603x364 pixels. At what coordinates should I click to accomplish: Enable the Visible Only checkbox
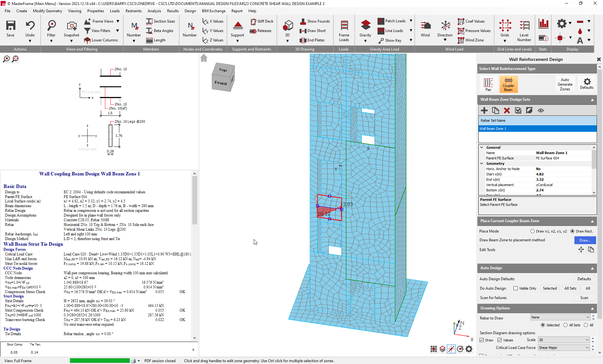point(515,288)
